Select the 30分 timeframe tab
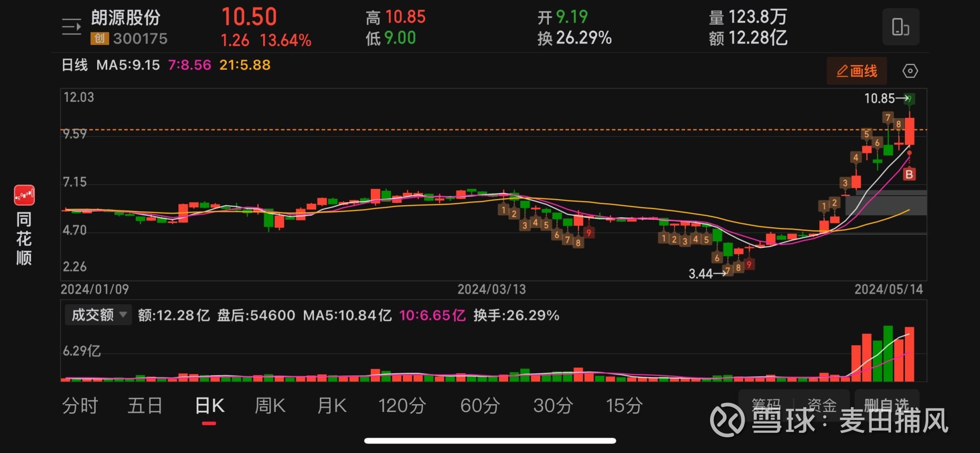This screenshot has width=980, height=453. point(553,406)
